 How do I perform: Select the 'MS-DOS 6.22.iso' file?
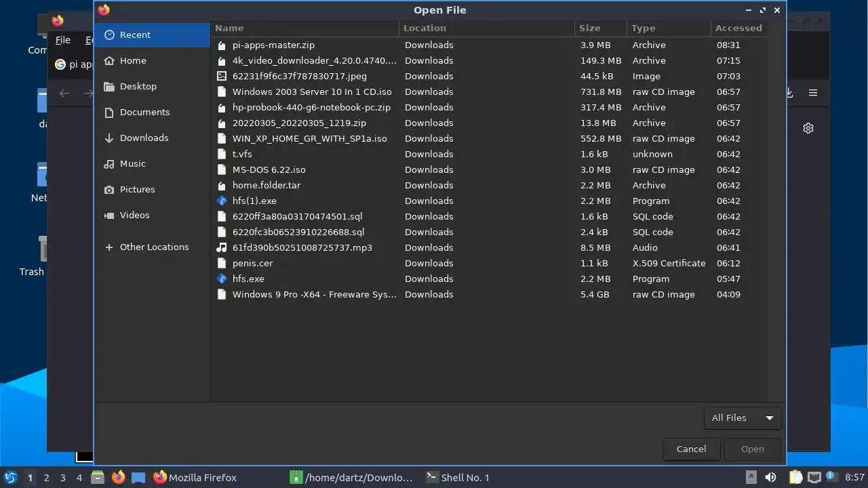pyautogui.click(x=490, y=169)
